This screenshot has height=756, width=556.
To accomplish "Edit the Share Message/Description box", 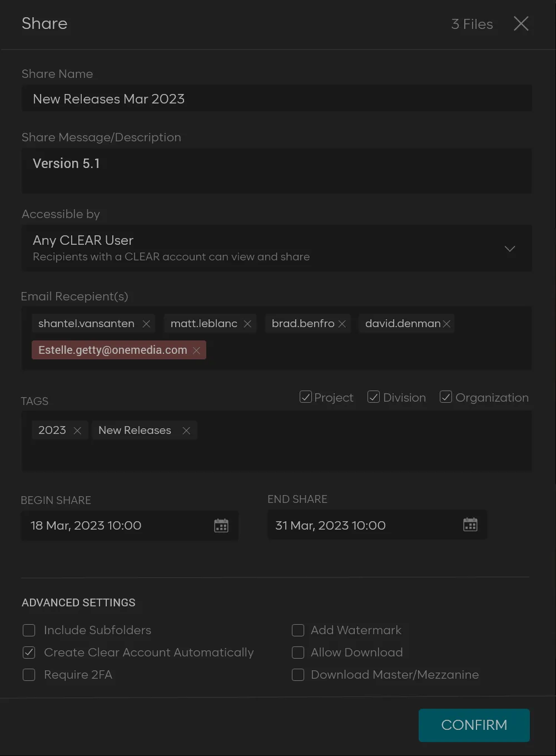I will (x=276, y=171).
